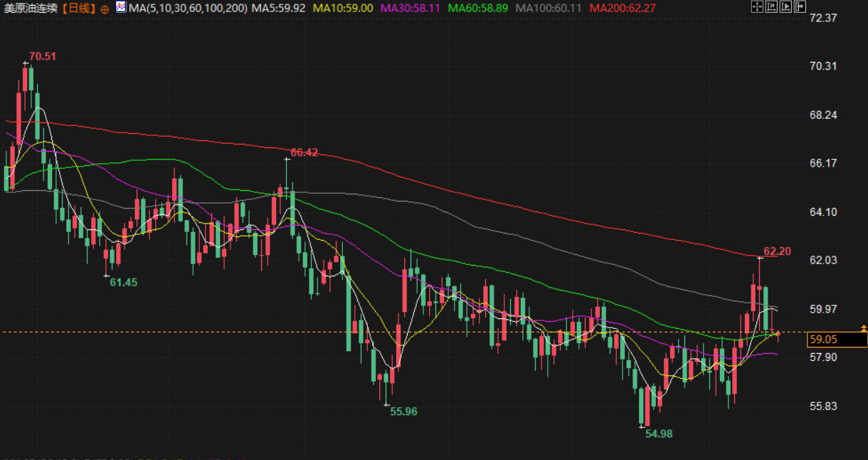Click the 62.20 recent high label
Image resolution: width=868 pixels, height=460 pixels.
tap(777, 251)
